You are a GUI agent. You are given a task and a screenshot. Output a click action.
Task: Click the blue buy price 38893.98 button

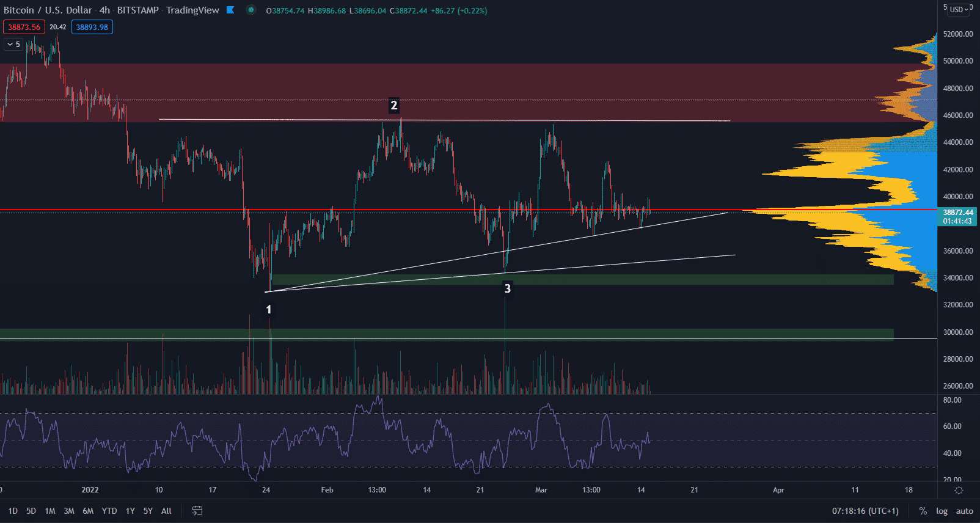pyautogui.click(x=92, y=27)
